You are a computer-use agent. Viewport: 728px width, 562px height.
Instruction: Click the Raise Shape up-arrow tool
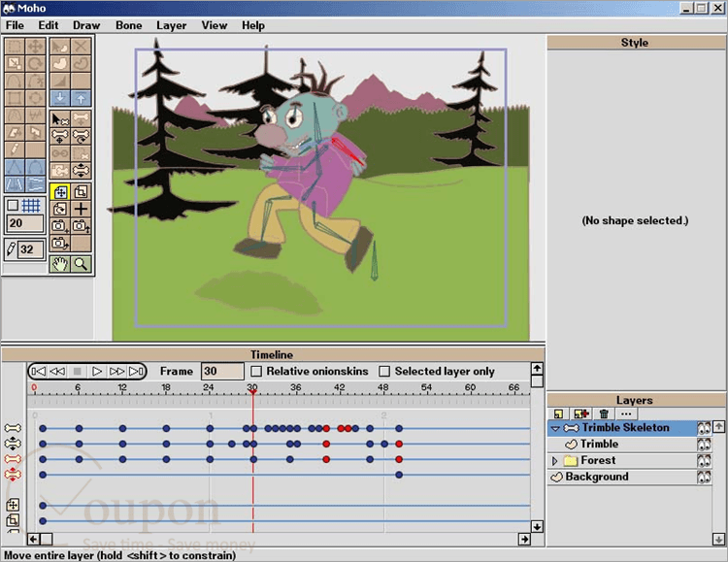click(x=81, y=98)
